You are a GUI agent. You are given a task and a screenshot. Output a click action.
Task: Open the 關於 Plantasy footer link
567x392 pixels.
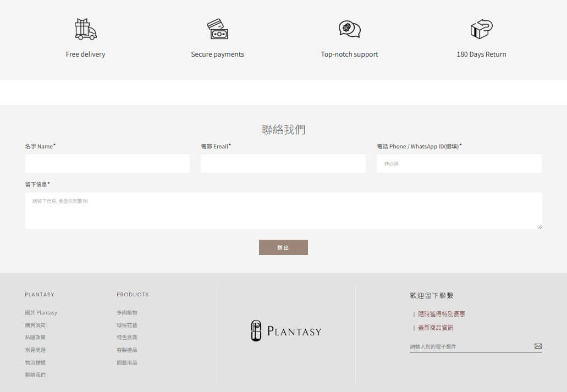pos(41,312)
